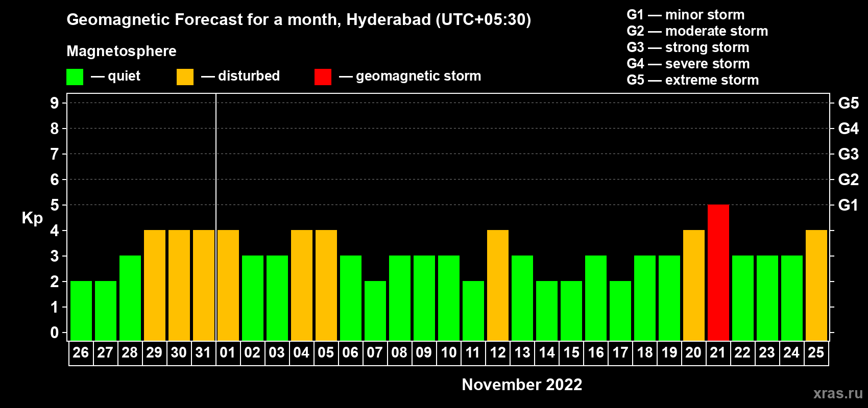Click the '— geomagnetic storm' legend label

coord(410,76)
